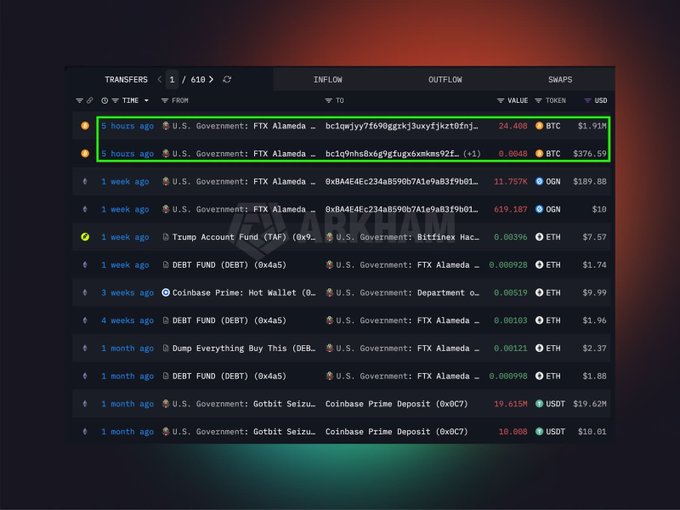Switch to the SWAPS tab
This screenshot has width=680, height=510.
pyautogui.click(x=560, y=79)
